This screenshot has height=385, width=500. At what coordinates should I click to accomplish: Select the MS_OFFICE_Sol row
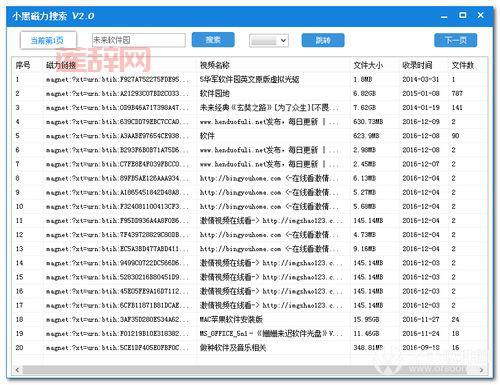tap(271, 334)
